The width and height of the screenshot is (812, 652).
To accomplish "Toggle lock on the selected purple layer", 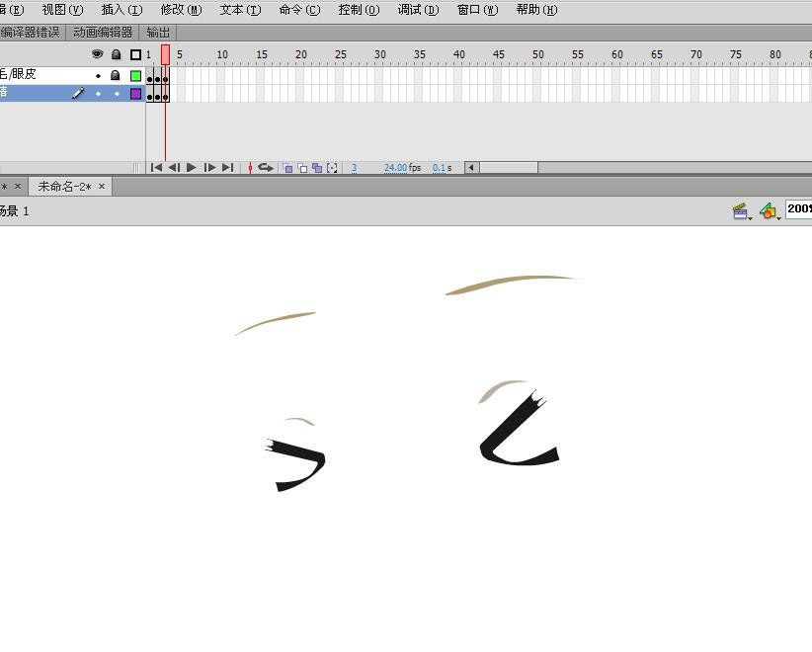I will pyautogui.click(x=116, y=94).
